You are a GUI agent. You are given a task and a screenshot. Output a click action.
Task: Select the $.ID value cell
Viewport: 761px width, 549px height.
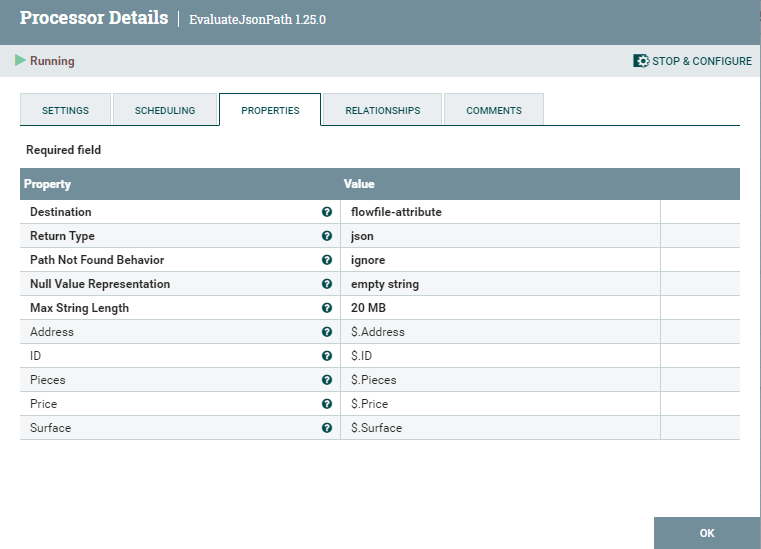click(500, 356)
